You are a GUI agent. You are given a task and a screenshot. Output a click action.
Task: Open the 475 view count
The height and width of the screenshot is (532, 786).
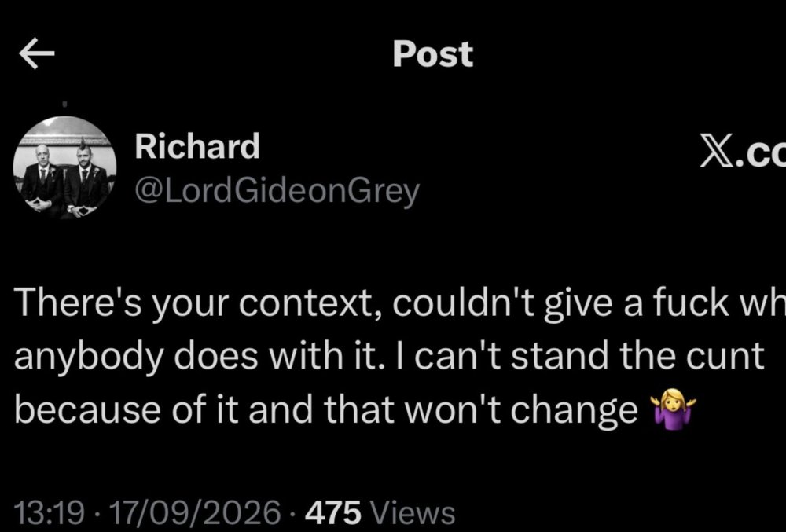tap(332, 513)
